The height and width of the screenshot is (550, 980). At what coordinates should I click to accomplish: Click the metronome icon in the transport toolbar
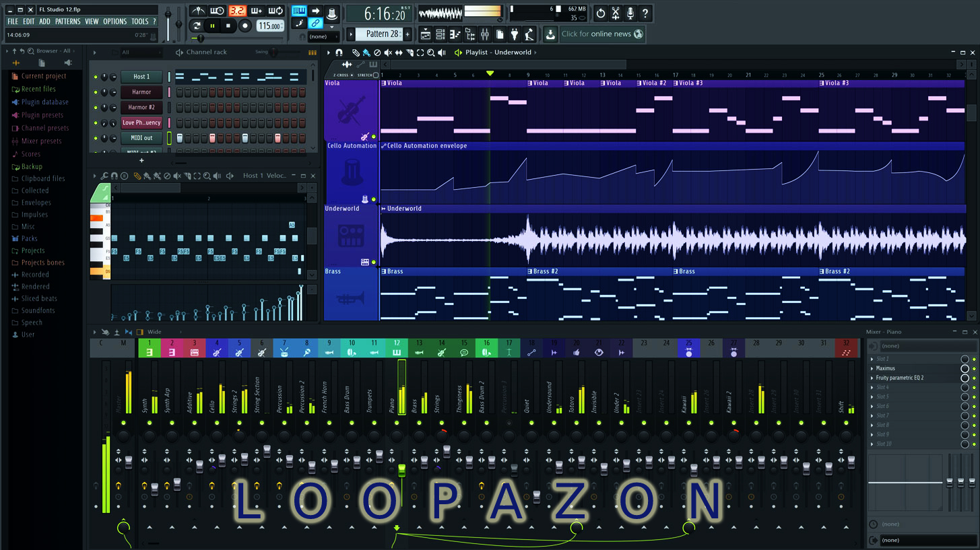(198, 11)
